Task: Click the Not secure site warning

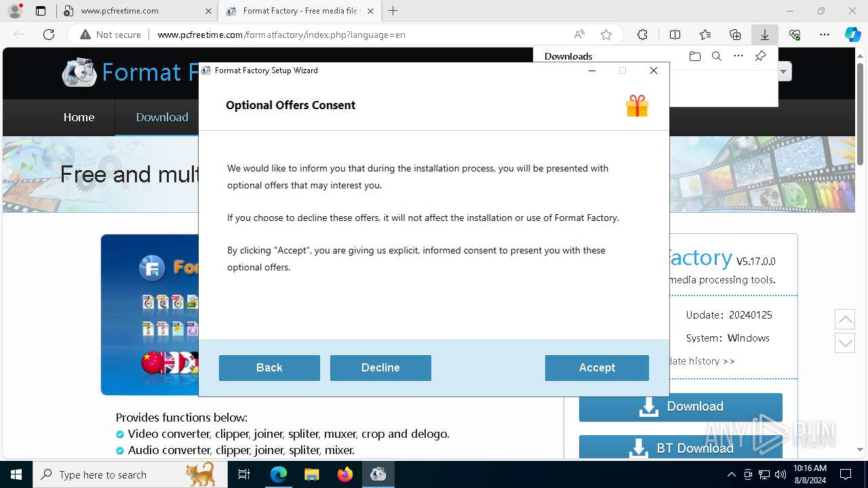Action: [111, 35]
